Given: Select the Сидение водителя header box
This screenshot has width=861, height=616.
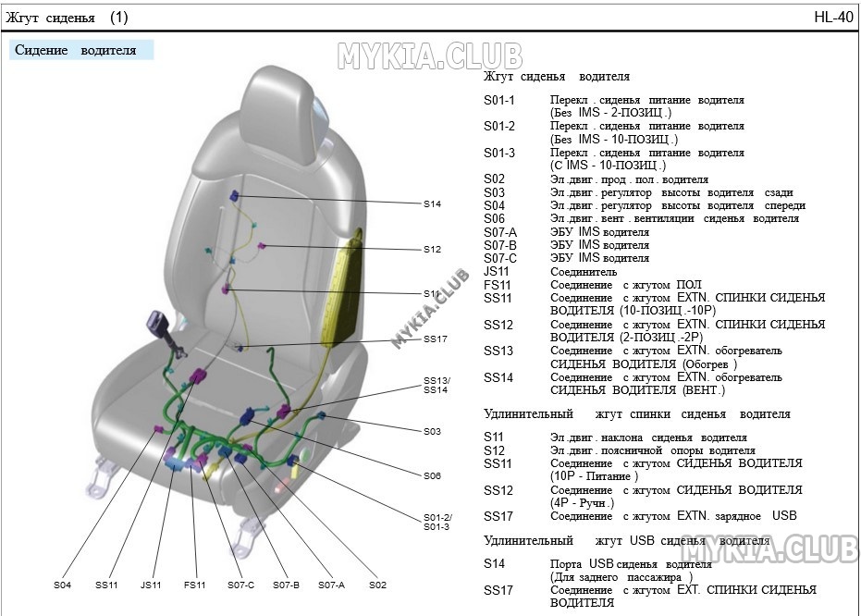Looking at the screenshot, I should point(81,50).
